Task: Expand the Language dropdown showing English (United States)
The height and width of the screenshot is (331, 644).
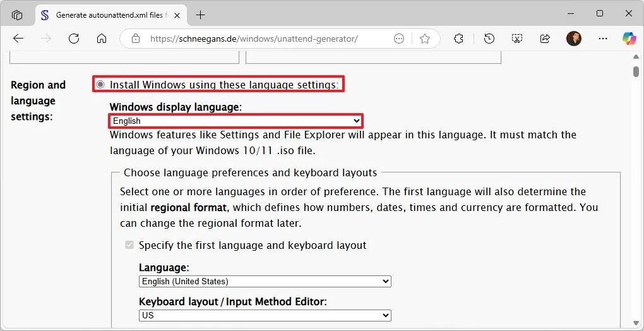Action: click(265, 281)
